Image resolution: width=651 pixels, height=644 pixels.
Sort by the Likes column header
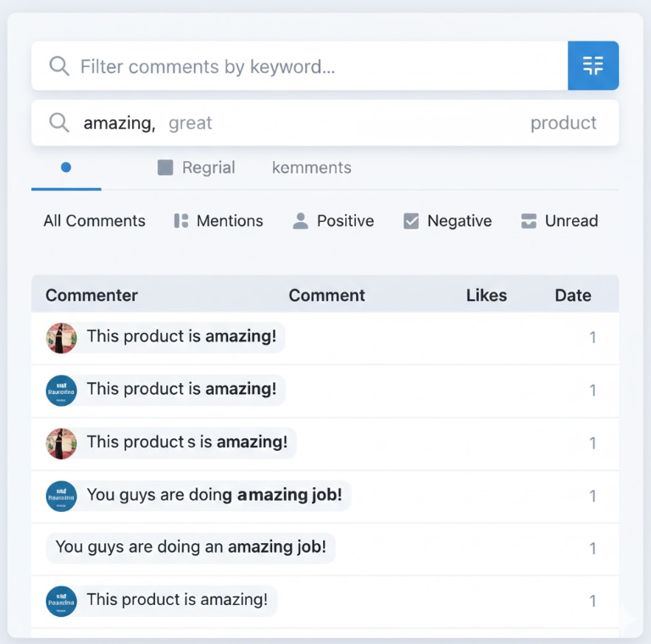(486, 296)
